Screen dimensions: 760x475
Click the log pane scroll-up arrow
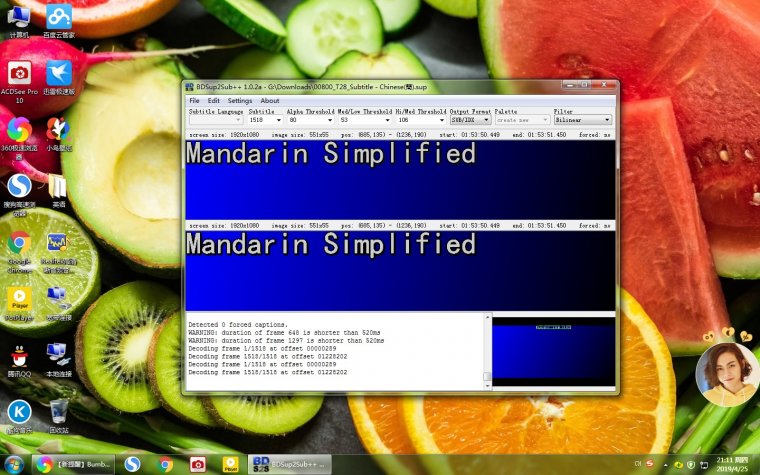pos(488,317)
